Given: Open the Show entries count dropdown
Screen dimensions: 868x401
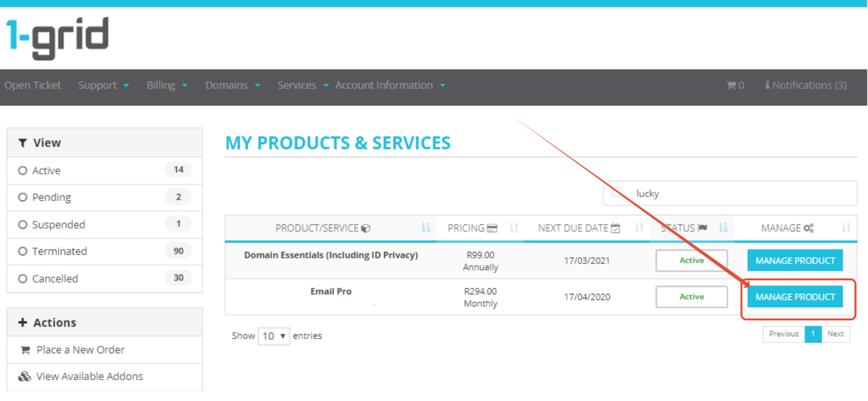Looking at the screenshot, I should click(273, 336).
